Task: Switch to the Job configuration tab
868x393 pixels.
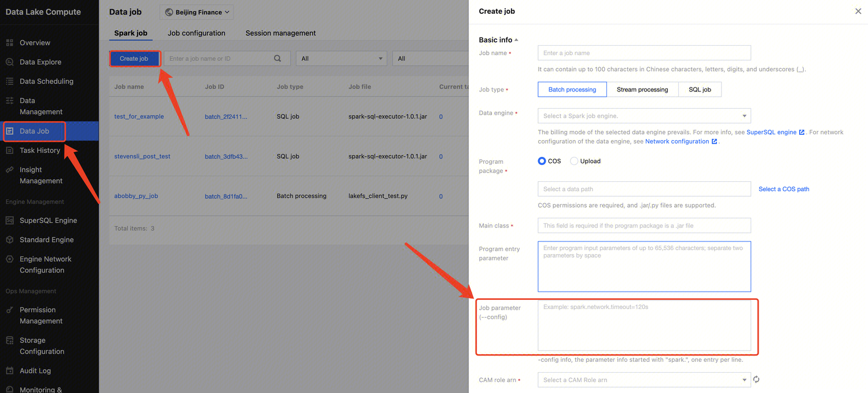Action: (x=196, y=33)
